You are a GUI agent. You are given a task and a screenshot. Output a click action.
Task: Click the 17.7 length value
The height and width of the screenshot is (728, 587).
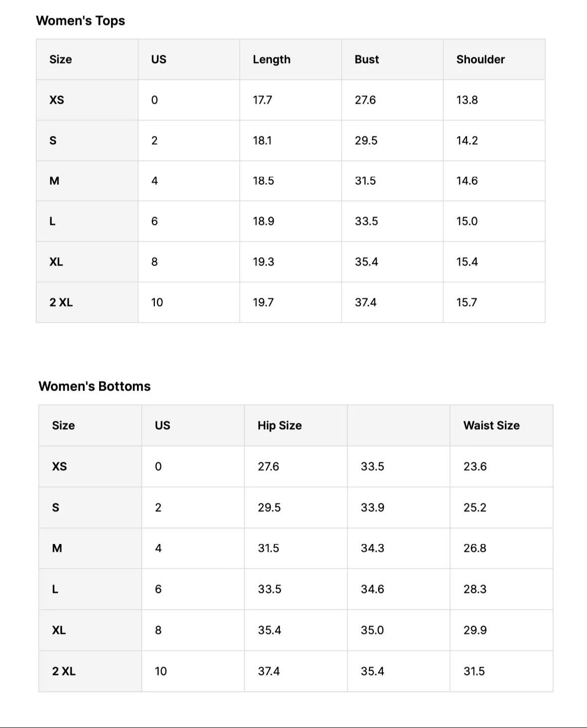pos(262,100)
